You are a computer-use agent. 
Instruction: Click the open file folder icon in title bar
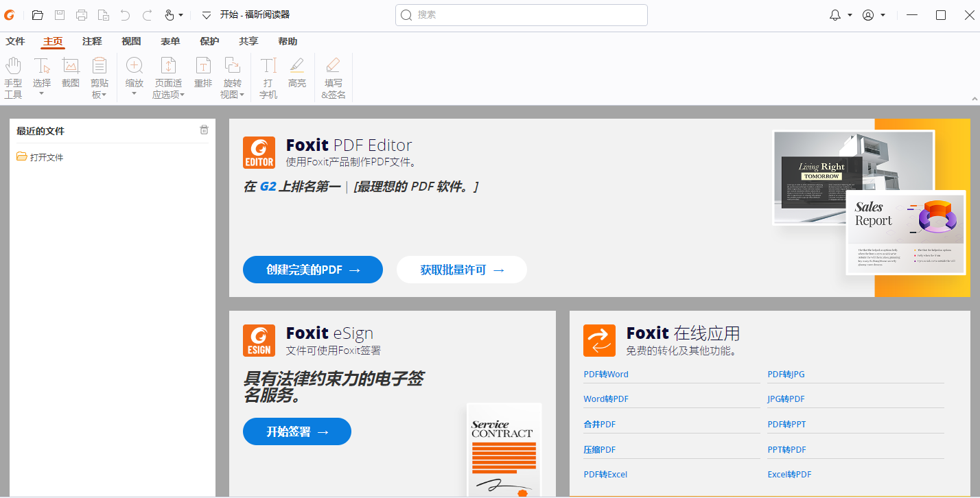(x=38, y=15)
